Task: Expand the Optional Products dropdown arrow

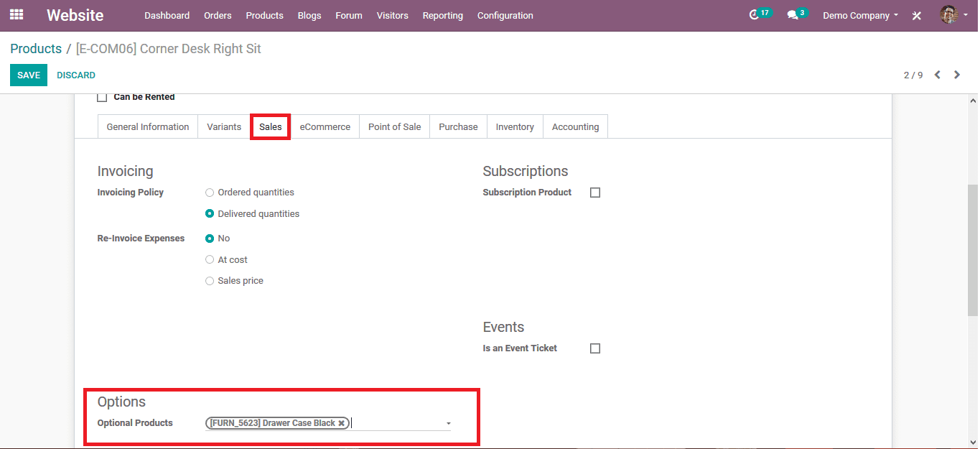Action: point(448,424)
